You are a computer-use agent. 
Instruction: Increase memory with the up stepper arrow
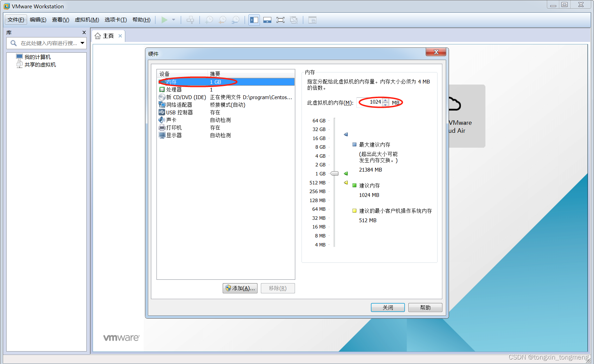click(385, 100)
